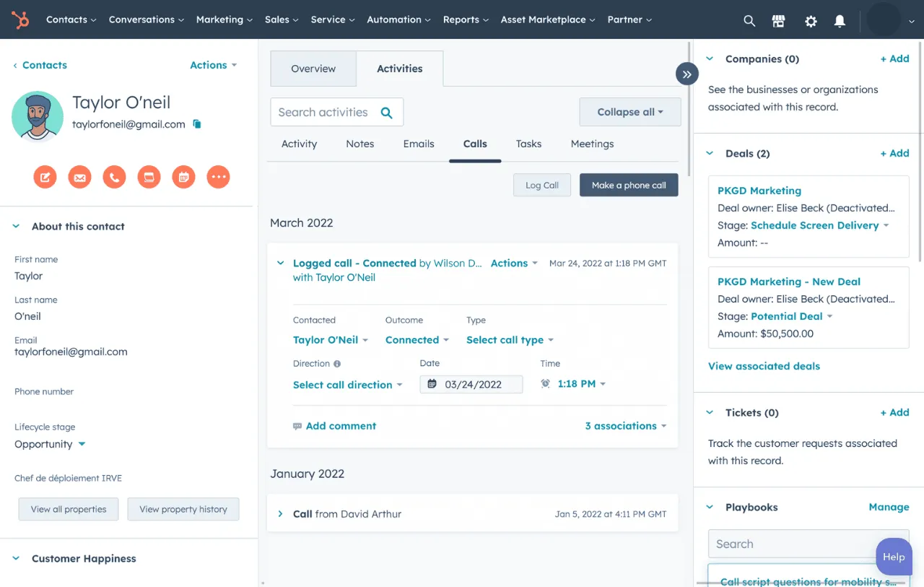Switch to the Overview tab
Screen dimensions: 924x587
pos(313,69)
